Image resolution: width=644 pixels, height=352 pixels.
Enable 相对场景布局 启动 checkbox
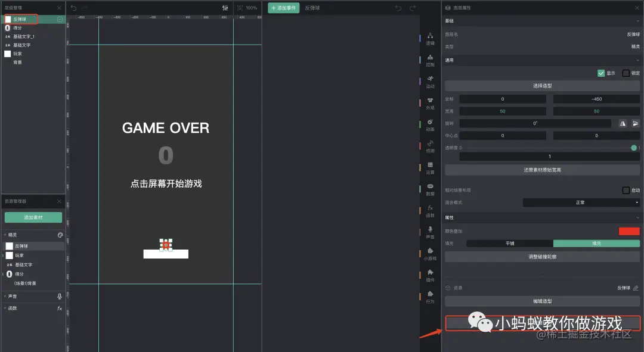pos(626,191)
